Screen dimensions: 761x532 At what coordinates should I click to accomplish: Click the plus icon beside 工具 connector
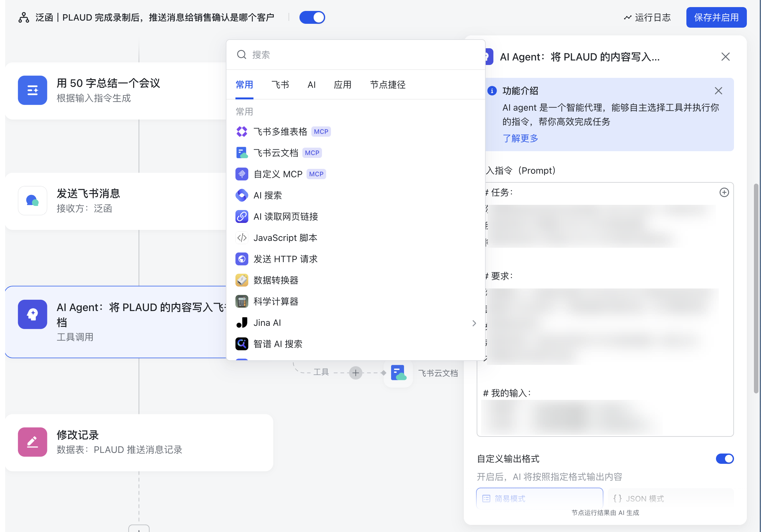355,372
